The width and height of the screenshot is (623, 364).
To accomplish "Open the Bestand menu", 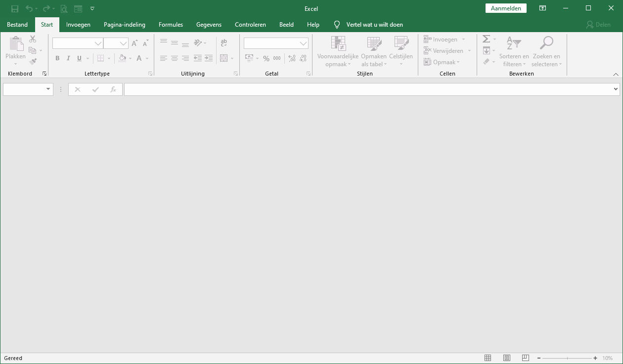I will [x=17, y=25].
